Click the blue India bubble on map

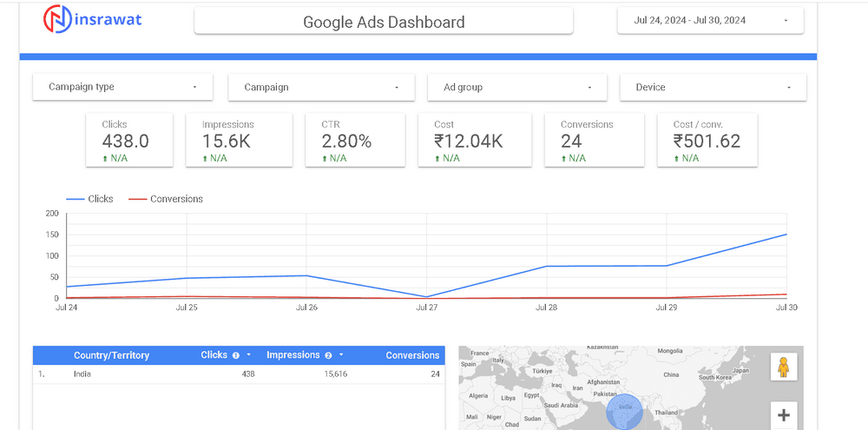[622, 411]
